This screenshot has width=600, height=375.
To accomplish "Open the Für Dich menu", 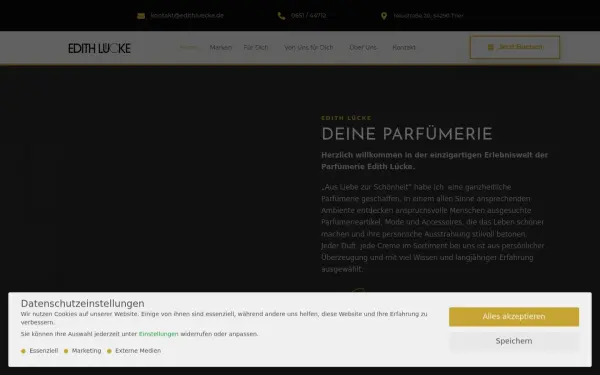I will [x=256, y=47].
